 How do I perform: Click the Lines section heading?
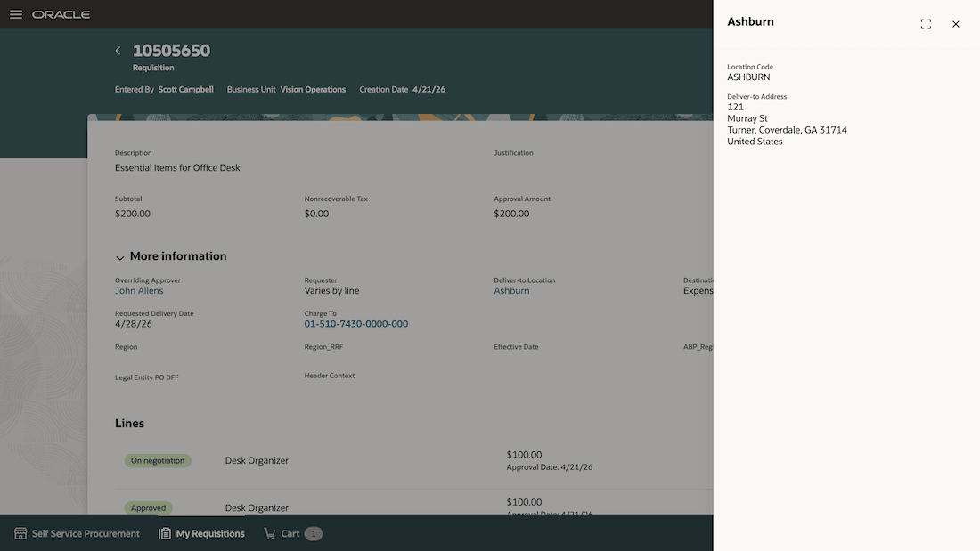pyautogui.click(x=129, y=423)
